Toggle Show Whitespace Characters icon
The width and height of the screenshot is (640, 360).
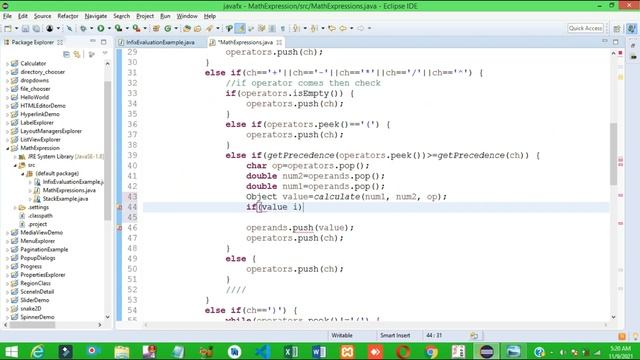click(x=282, y=29)
